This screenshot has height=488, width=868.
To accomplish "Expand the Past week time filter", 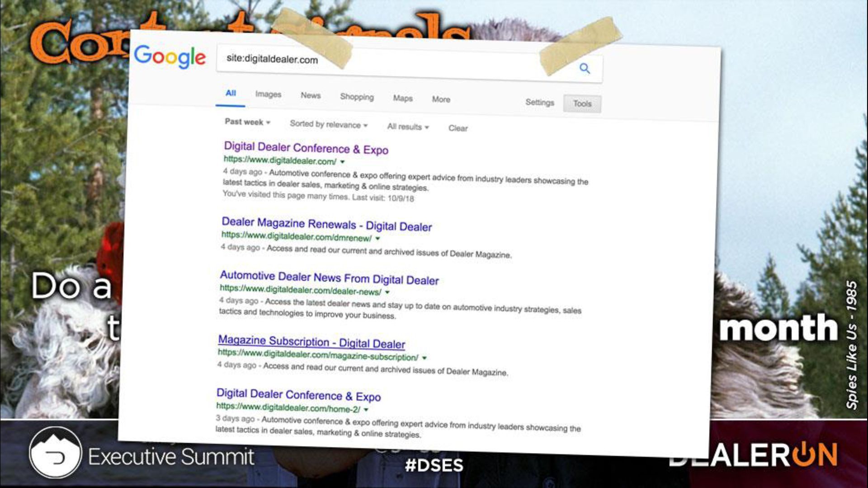I will [x=247, y=122].
